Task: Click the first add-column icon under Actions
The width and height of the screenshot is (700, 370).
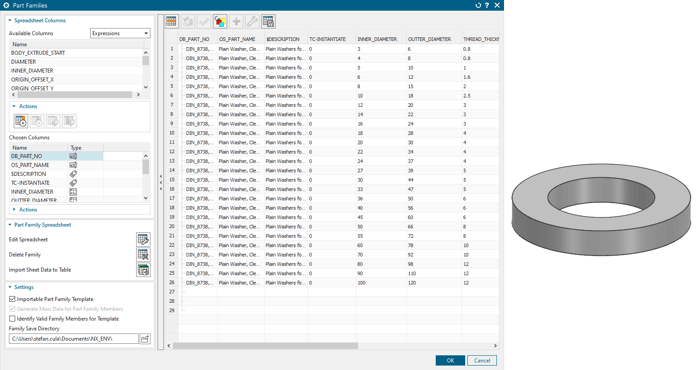Action: 21,121
